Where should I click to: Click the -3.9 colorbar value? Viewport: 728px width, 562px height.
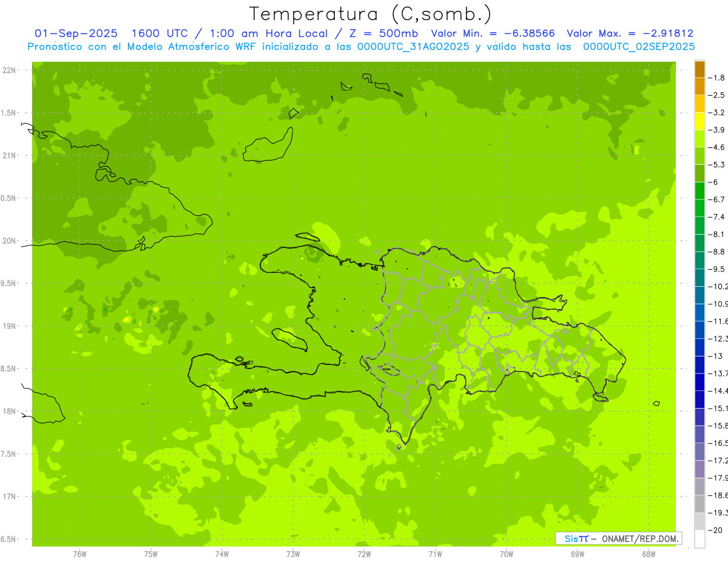point(716,130)
